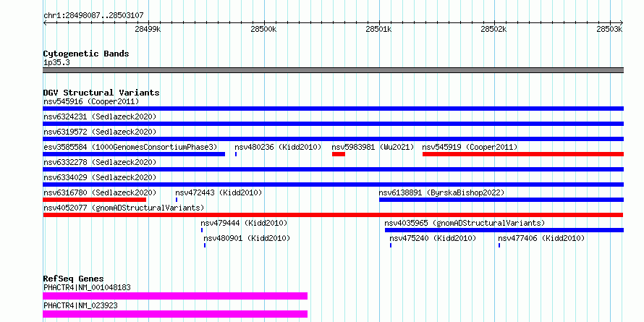Click the RefSeq Genes track heading
The image size is (644, 322).
[73, 279]
